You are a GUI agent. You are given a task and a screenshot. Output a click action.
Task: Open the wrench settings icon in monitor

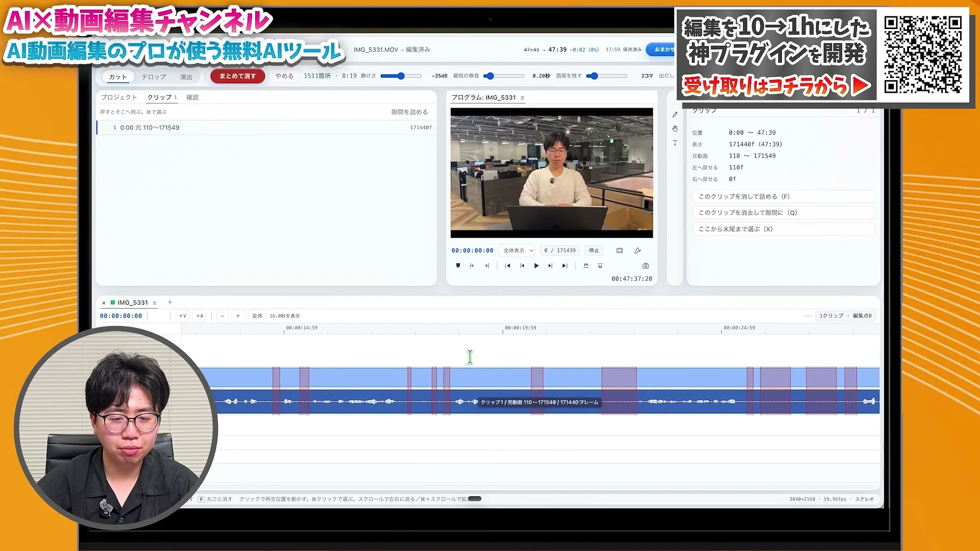click(x=638, y=251)
